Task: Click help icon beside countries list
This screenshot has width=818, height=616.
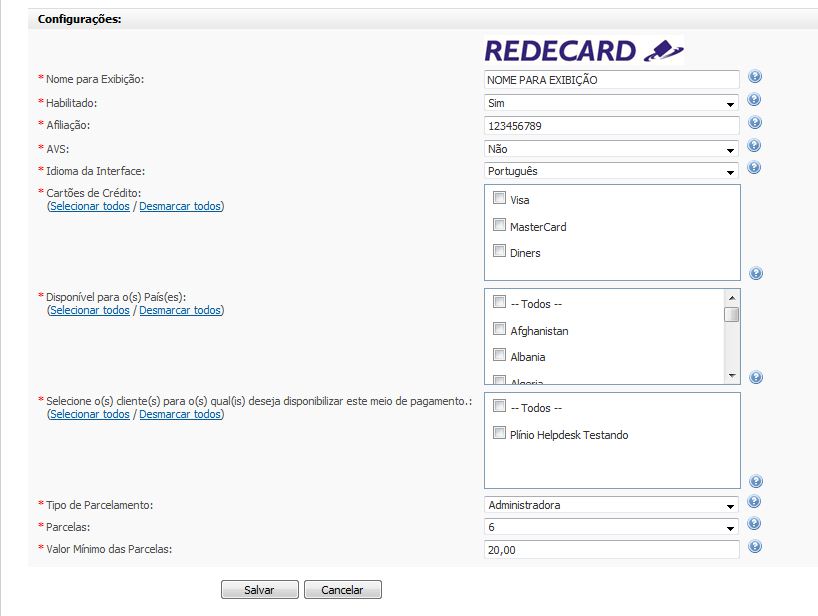Action: point(756,377)
